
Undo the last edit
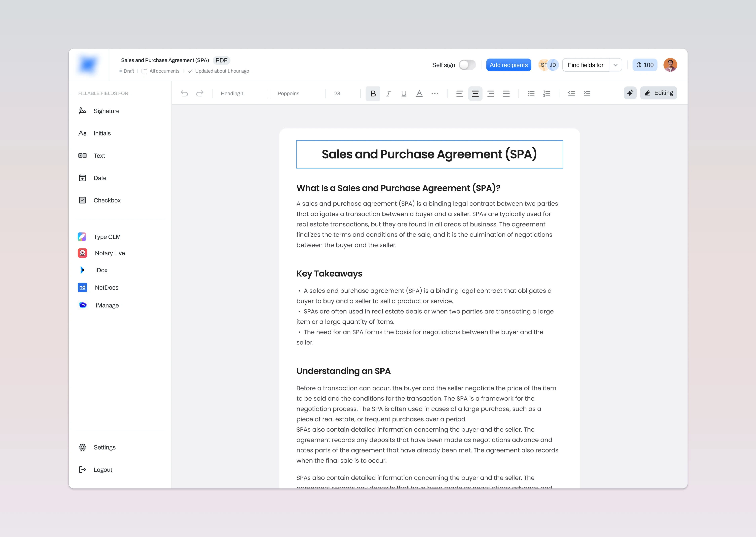[184, 94]
